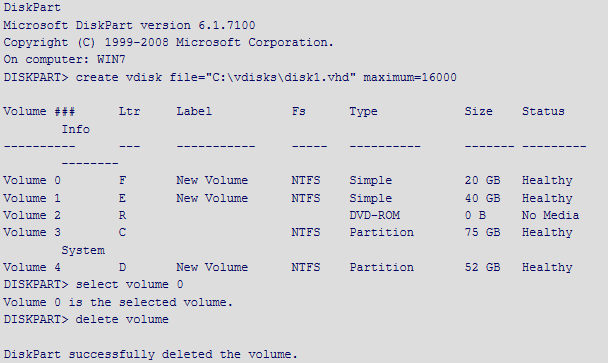
Task: Click the 75 GB size value
Action: tap(482, 232)
